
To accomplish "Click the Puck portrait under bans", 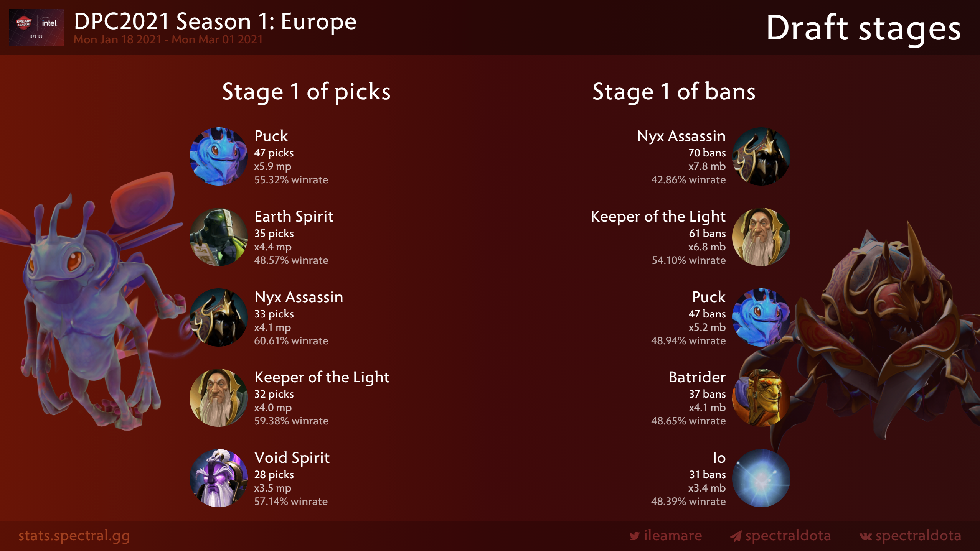I will pyautogui.click(x=761, y=317).
